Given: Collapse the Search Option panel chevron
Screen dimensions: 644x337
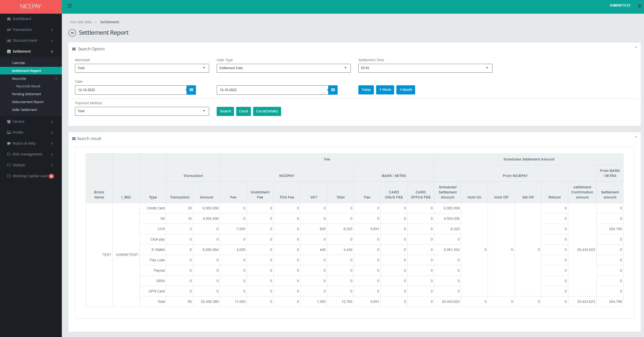Looking at the screenshot, I should point(636,47).
